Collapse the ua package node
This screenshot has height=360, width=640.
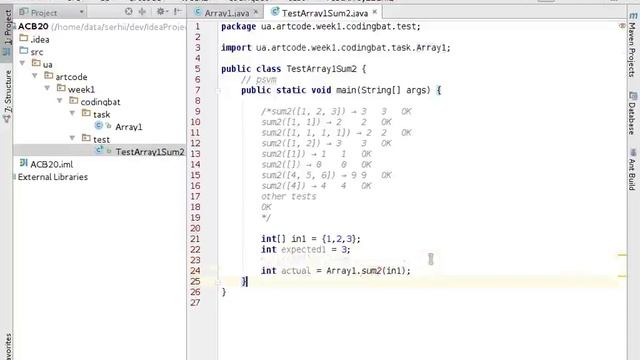[22, 63]
